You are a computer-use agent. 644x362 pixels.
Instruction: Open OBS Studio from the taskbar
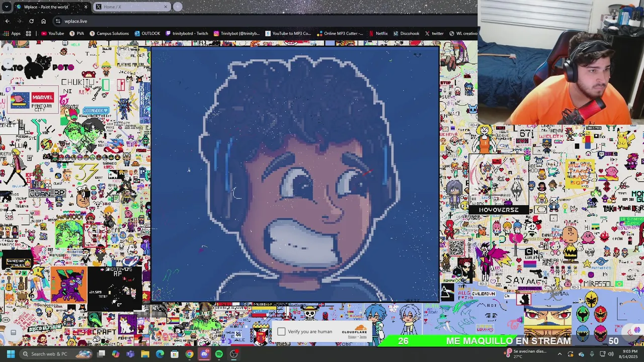(x=233, y=354)
